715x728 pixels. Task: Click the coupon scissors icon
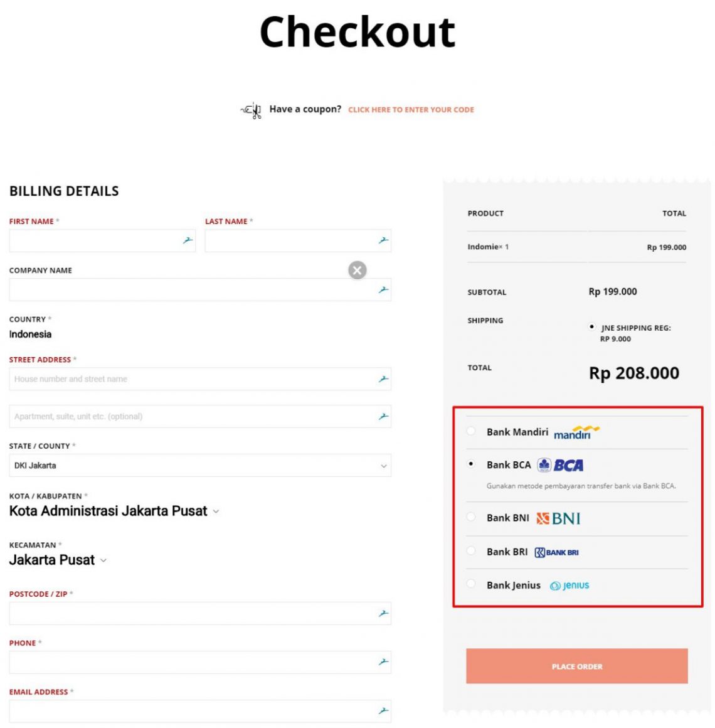[251, 110]
